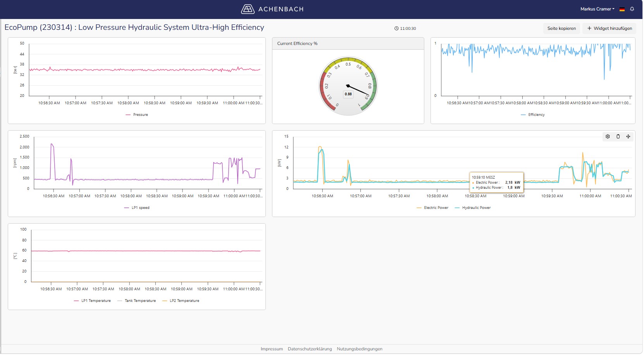This screenshot has height=355, width=644.
Task: Click the clock icon beside 11:00:30
Action: [x=397, y=29]
